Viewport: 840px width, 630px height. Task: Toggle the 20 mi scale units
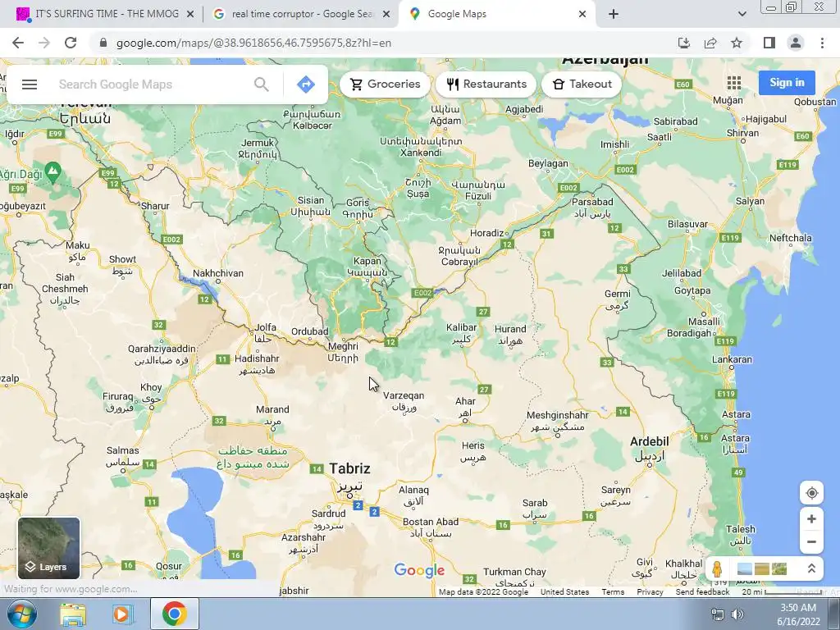coord(782,592)
